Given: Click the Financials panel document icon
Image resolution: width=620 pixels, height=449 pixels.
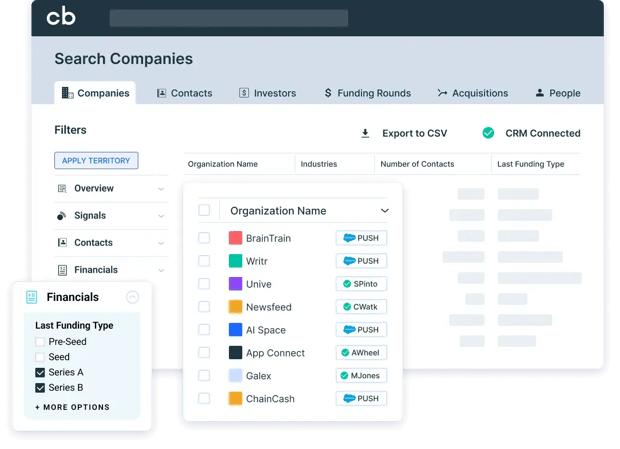Looking at the screenshot, I should pyautogui.click(x=31, y=297).
